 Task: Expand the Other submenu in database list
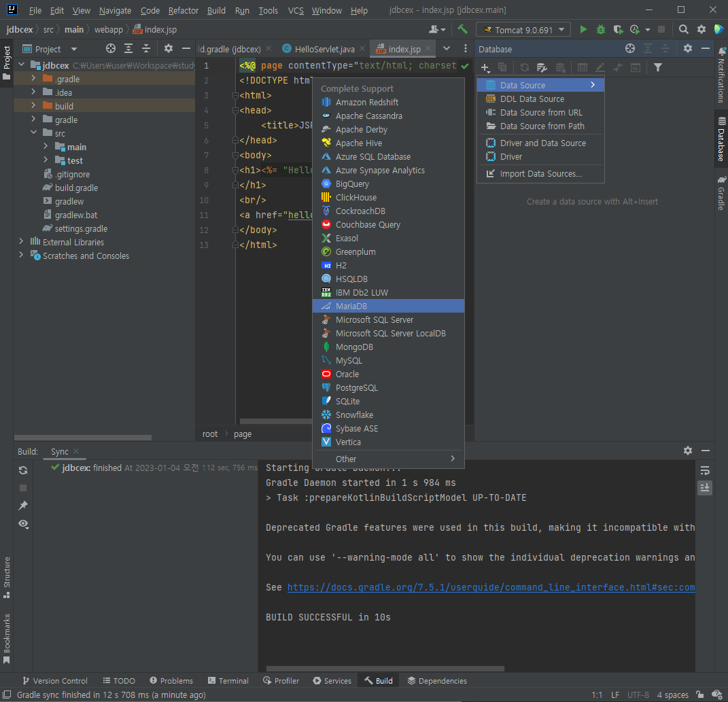coord(388,459)
